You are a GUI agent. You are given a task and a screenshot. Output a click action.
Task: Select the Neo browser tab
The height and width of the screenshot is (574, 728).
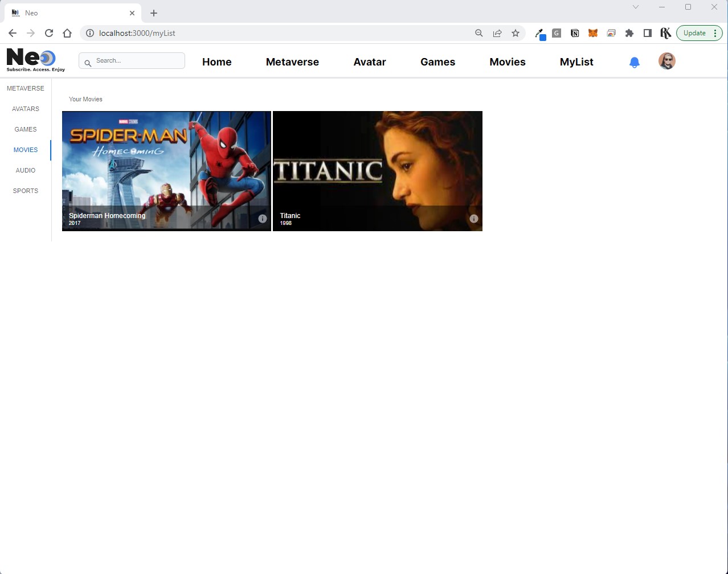tap(74, 13)
